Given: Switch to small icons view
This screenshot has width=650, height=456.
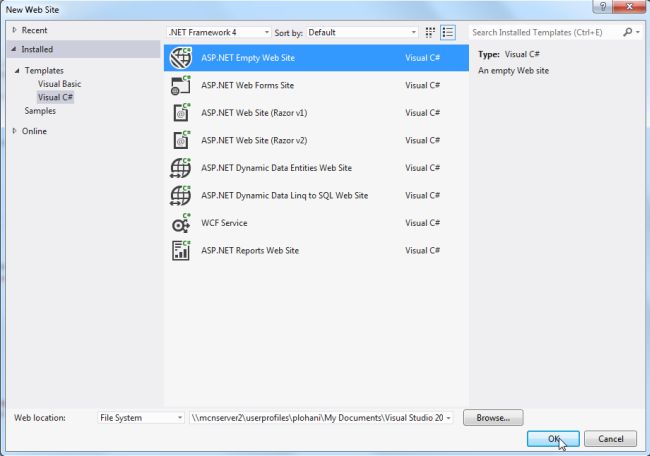Looking at the screenshot, I should click(x=430, y=32).
